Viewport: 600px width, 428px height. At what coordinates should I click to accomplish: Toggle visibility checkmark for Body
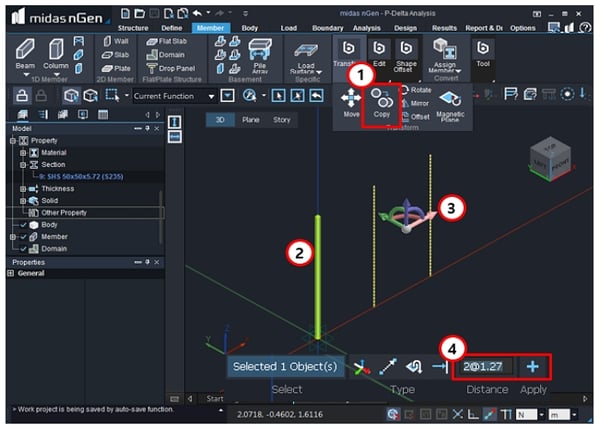click(23, 225)
